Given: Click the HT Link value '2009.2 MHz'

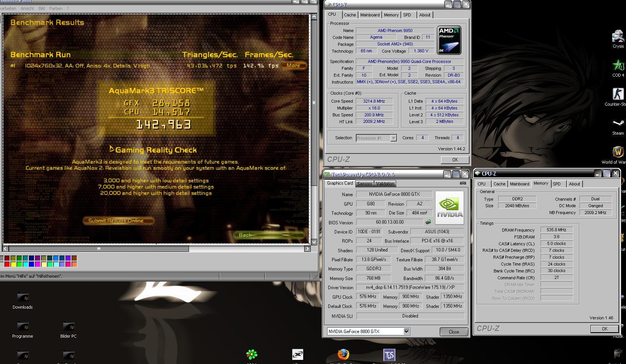Looking at the screenshot, I should pyautogui.click(x=374, y=121).
